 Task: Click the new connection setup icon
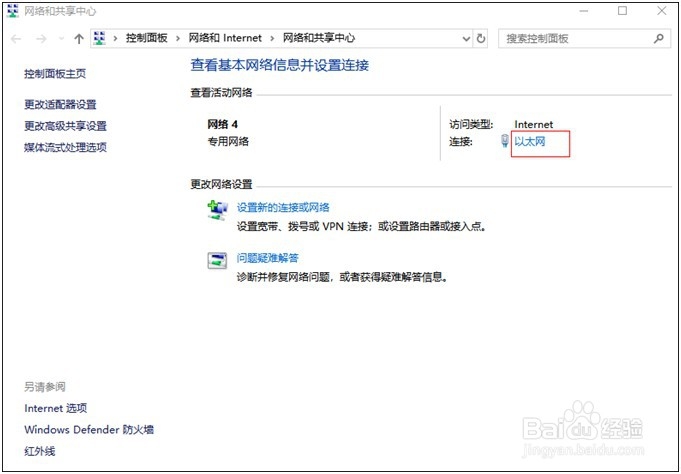pos(217,210)
